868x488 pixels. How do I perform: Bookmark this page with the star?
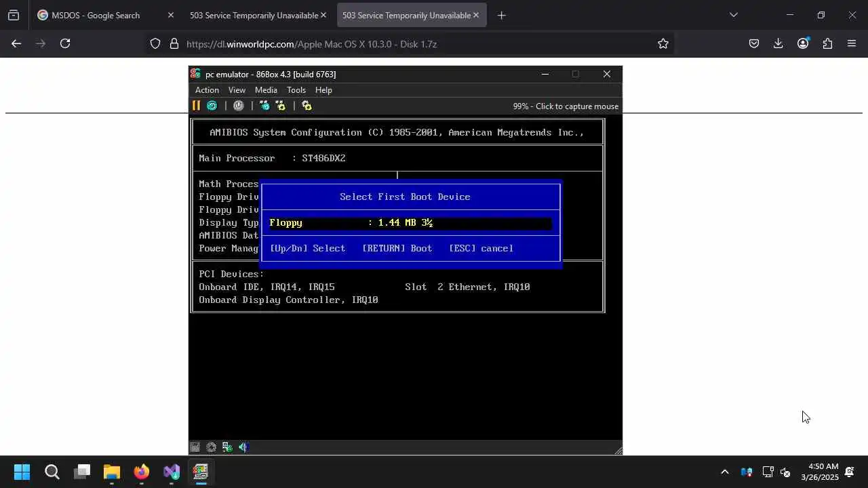663,43
